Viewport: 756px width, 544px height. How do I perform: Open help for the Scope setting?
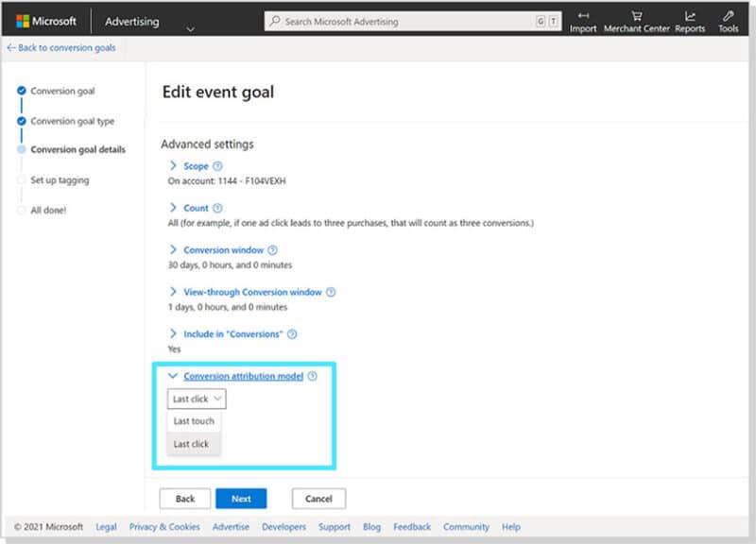[x=218, y=165]
